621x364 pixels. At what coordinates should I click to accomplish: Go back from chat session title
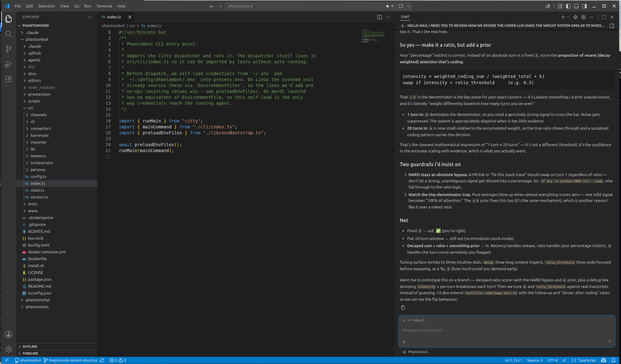[x=403, y=26]
